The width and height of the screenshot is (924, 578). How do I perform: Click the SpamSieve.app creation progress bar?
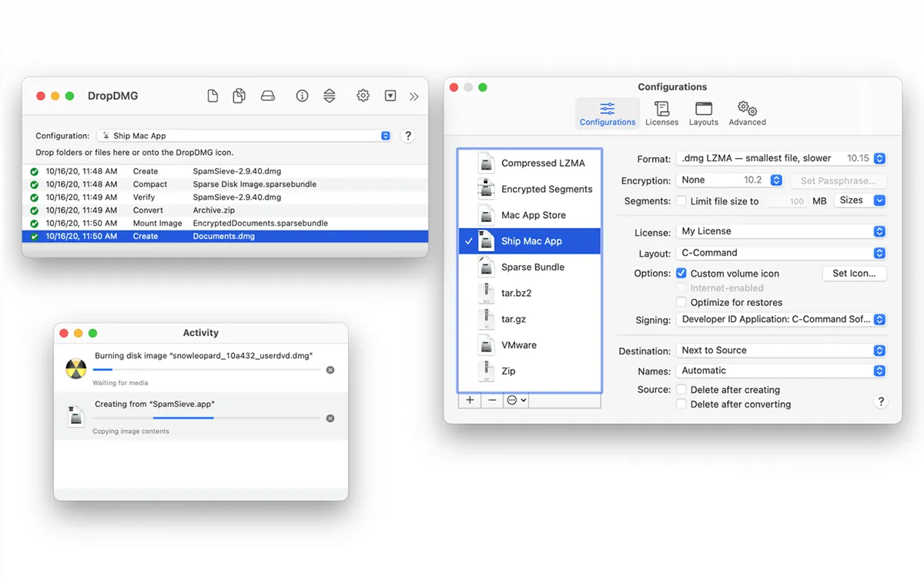tap(206, 418)
